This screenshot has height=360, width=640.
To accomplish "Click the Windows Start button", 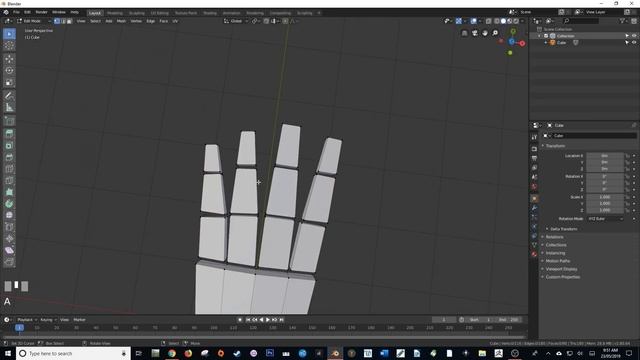I will coord(8,353).
